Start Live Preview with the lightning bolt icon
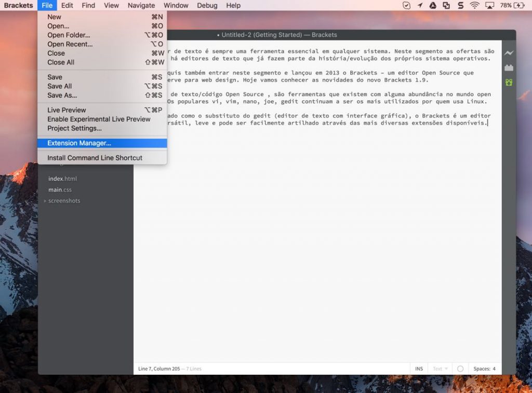Image resolution: width=532 pixels, height=393 pixels. pyautogui.click(x=508, y=53)
